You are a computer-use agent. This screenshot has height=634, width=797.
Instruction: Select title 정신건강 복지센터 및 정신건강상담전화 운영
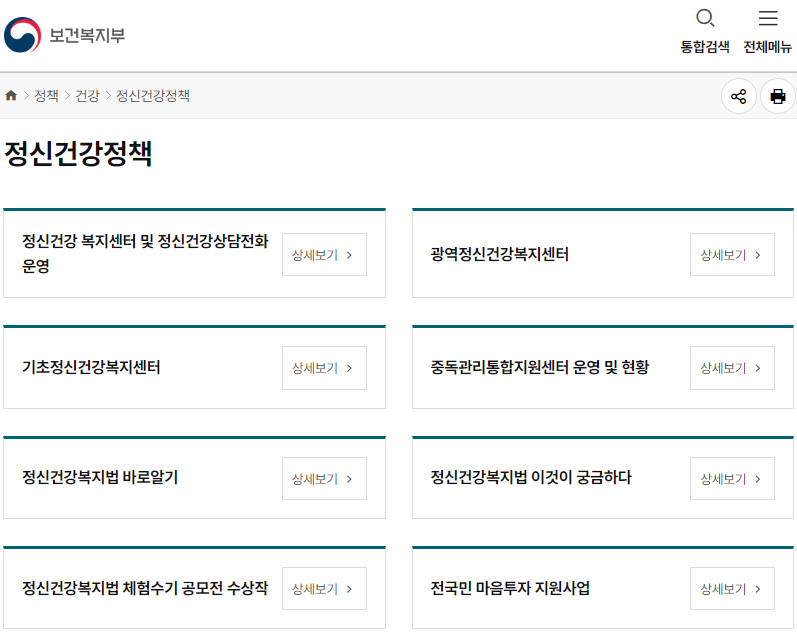tap(145, 253)
